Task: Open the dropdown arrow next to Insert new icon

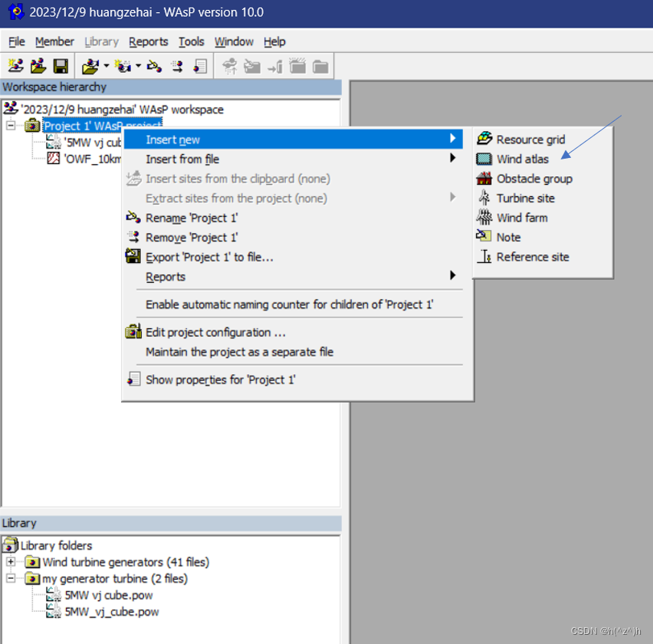Action: coord(138,66)
